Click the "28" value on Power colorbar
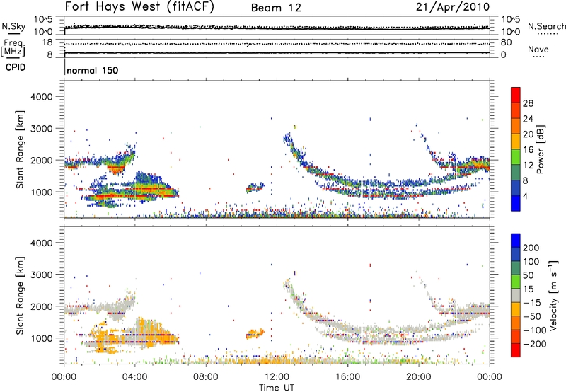The image size is (566, 392). (528, 103)
